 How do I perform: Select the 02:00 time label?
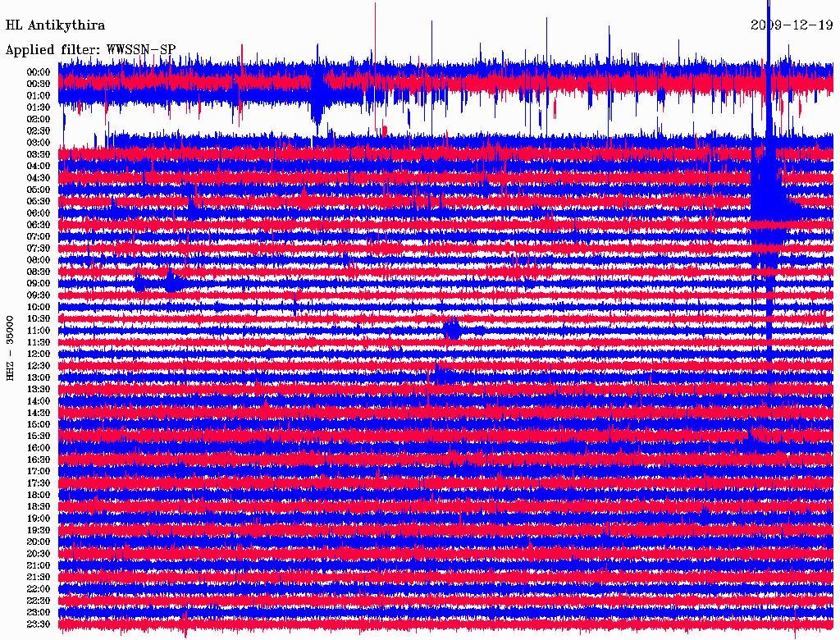(x=39, y=119)
